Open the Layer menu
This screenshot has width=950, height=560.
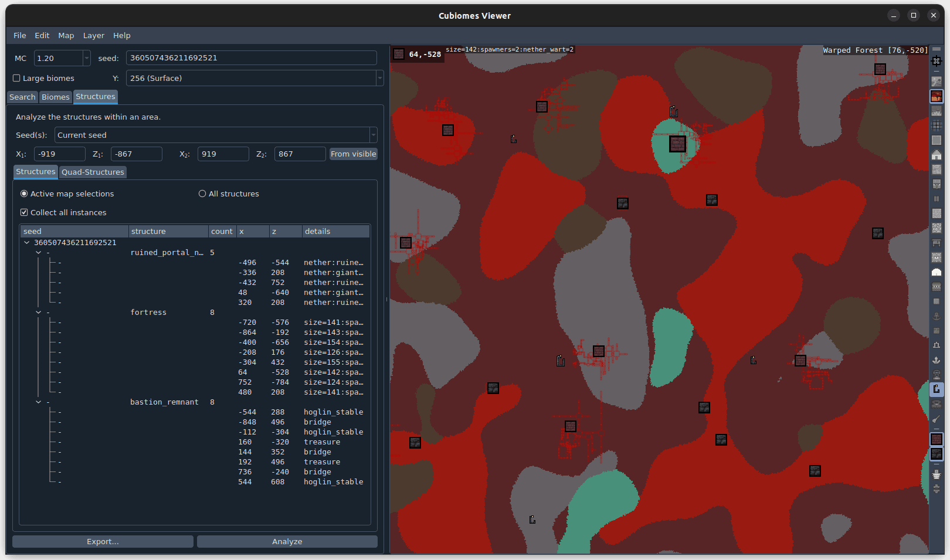coord(94,35)
